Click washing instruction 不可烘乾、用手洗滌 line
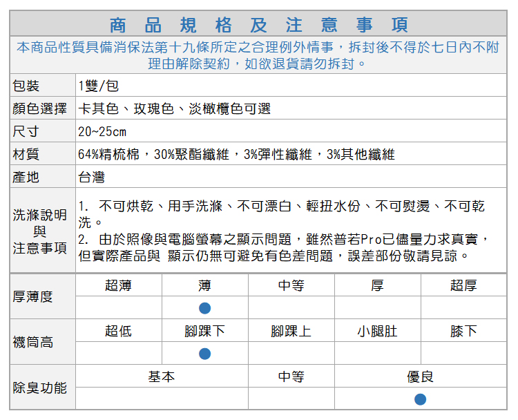The height and width of the screenshot is (420, 518). 282,214
